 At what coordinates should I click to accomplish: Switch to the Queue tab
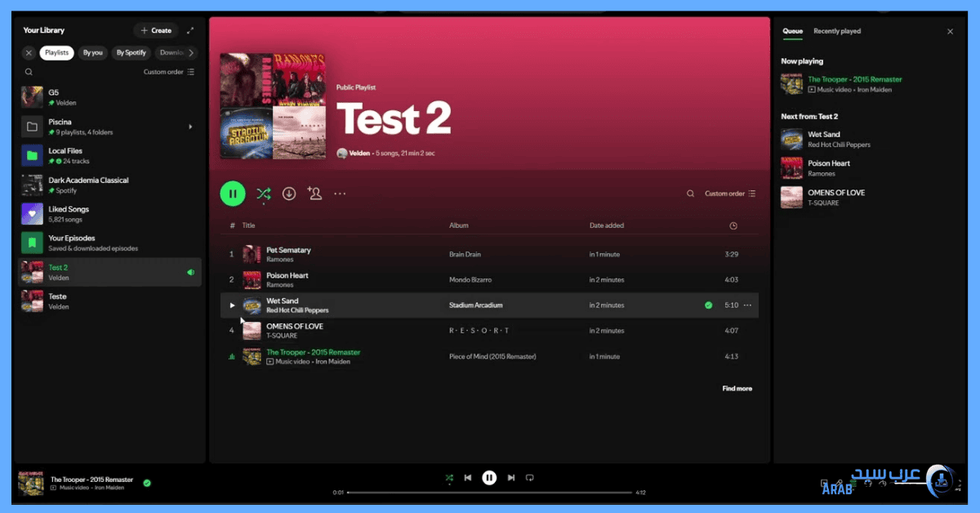(792, 31)
